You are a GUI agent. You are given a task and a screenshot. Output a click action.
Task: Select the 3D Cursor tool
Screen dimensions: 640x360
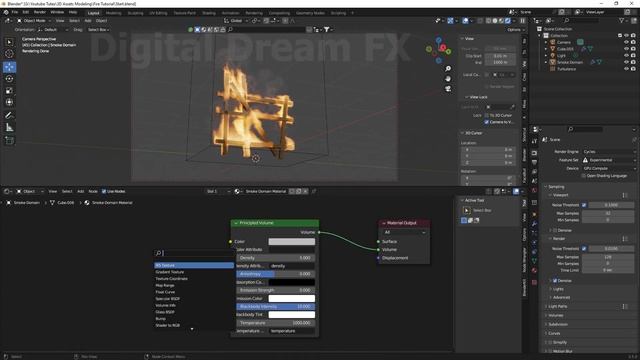coord(9,54)
